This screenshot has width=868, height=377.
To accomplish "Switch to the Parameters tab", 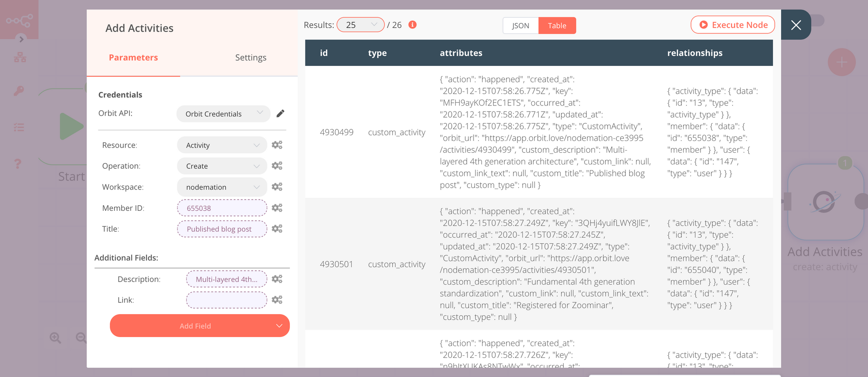I will point(133,58).
